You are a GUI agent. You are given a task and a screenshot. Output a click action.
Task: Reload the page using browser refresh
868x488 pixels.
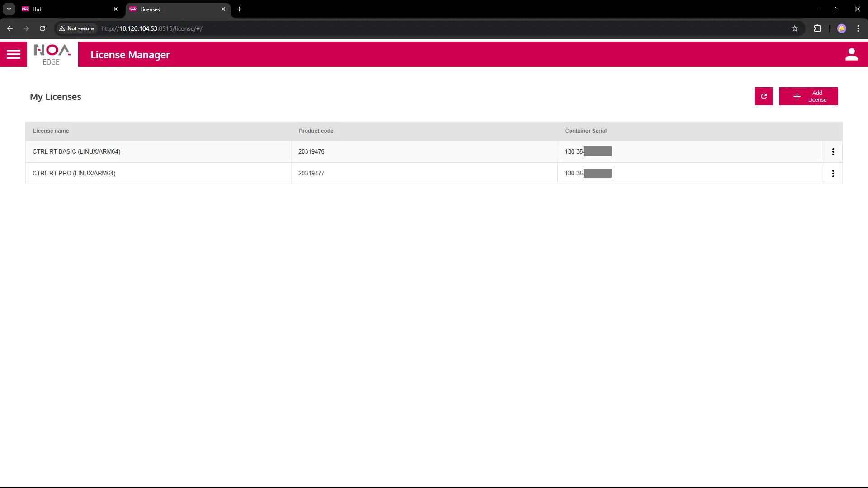pyautogui.click(x=42, y=28)
